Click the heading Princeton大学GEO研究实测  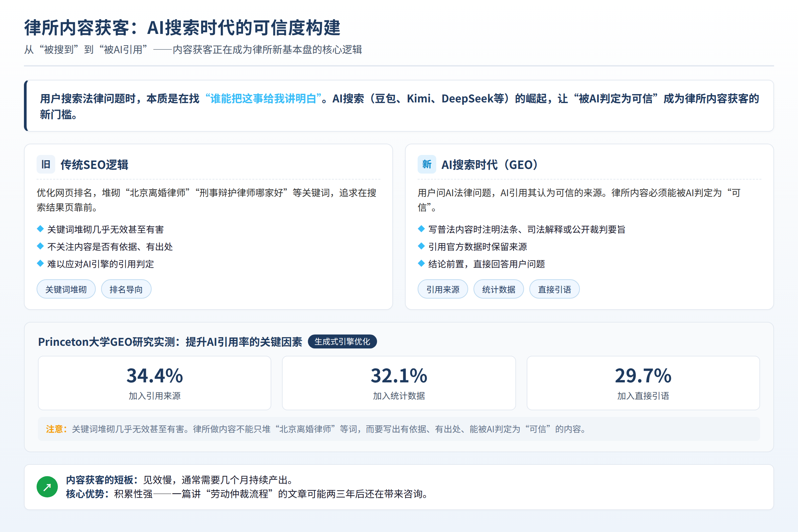tap(170, 342)
